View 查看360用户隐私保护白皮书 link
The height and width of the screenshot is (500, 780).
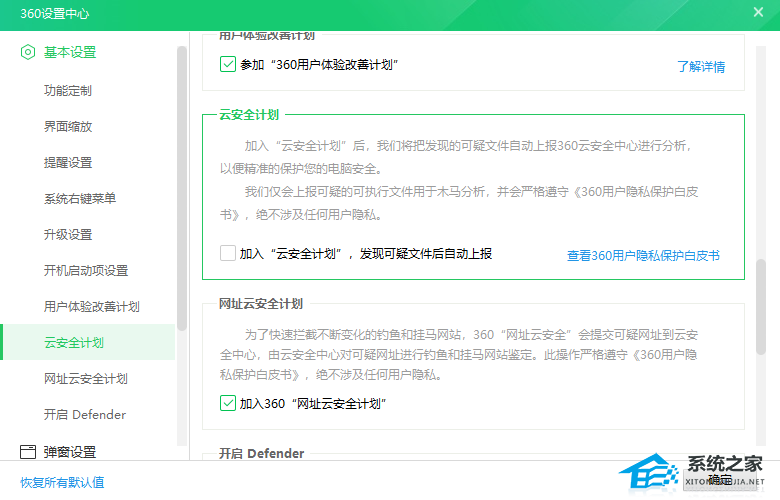tap(643, 256)
